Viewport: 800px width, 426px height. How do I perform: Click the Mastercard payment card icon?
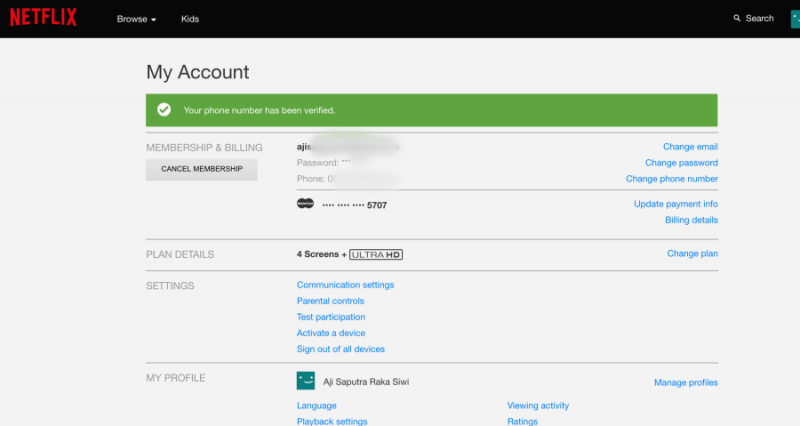[x=306, y=204]
